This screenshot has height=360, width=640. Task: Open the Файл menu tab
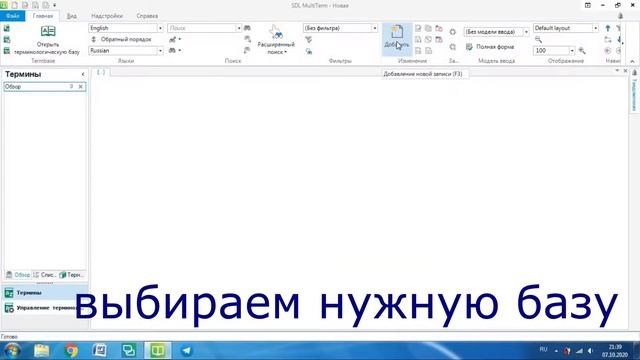(x=13, y=16)
